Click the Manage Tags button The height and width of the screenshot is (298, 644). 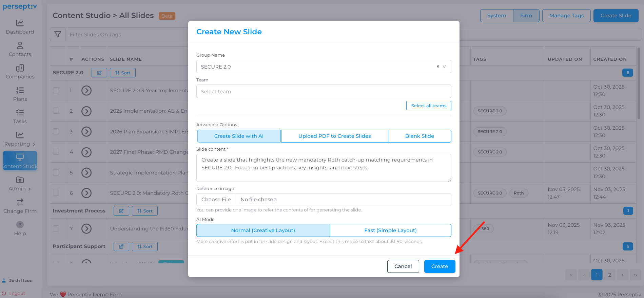pyautogui.click(x=566, y=16)
